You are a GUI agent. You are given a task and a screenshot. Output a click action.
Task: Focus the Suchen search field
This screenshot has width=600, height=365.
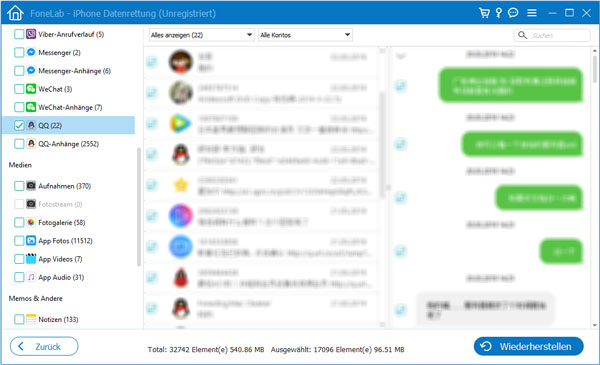click(x=552, y=35)
